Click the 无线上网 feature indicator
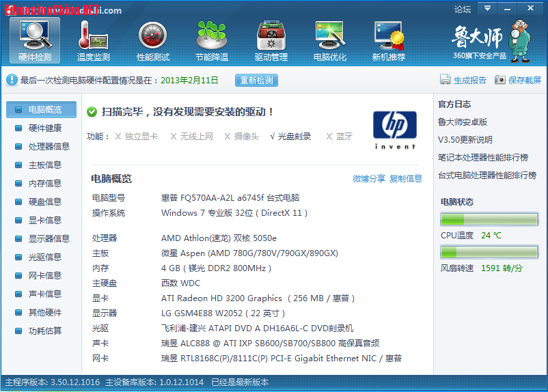Screen dimensions: 548x392 192,137
